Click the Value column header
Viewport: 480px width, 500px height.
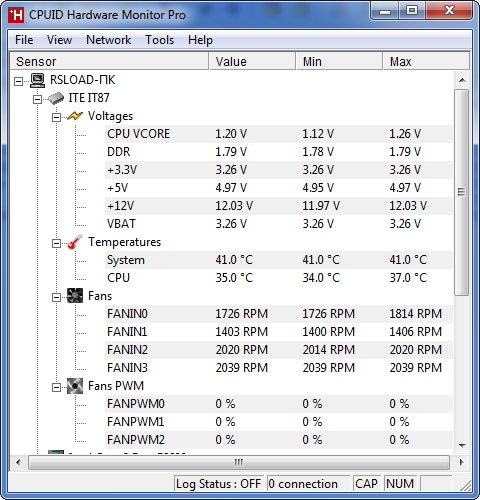[x=252, y=61]
